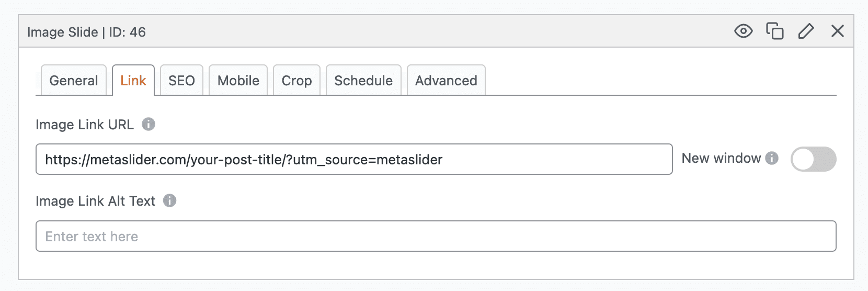Open the Advanced tab
Viewport: 868px width, 291px height.
446,81
